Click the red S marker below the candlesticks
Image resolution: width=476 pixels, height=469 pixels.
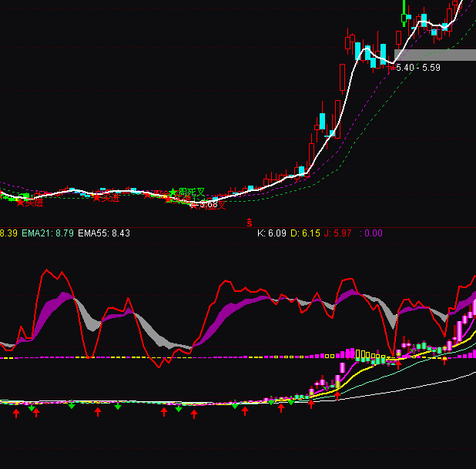coord(250,223)
